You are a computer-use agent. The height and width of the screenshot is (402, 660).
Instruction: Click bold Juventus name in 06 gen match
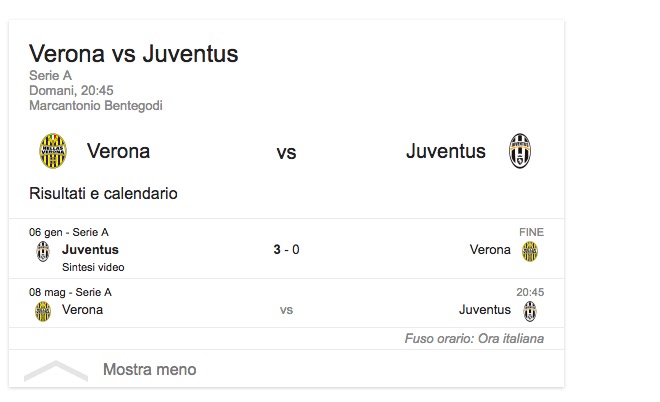pyautogui.click(x=90, y=250)
